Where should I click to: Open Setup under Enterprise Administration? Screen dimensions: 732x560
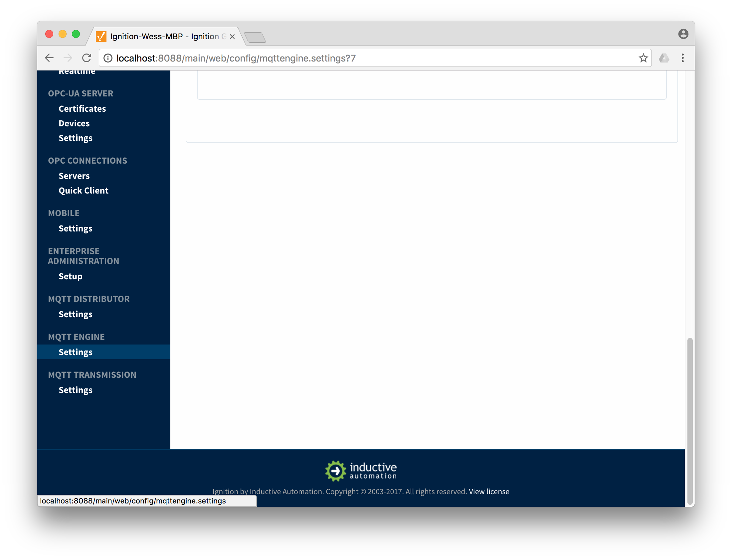70,276
